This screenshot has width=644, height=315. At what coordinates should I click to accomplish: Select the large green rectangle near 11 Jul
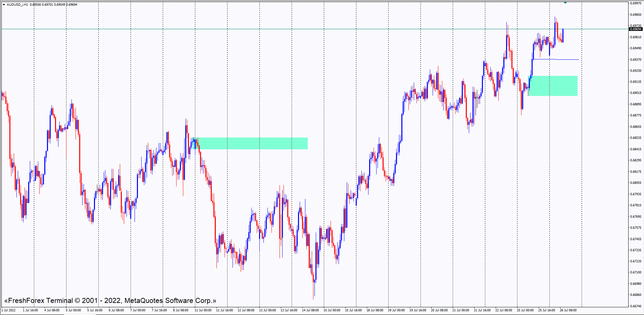[x=252, y=143]
